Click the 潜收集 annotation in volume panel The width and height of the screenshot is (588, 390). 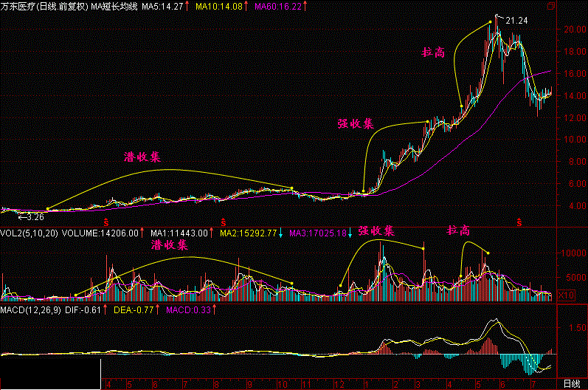pyautogui.click(x=169, y=244)
